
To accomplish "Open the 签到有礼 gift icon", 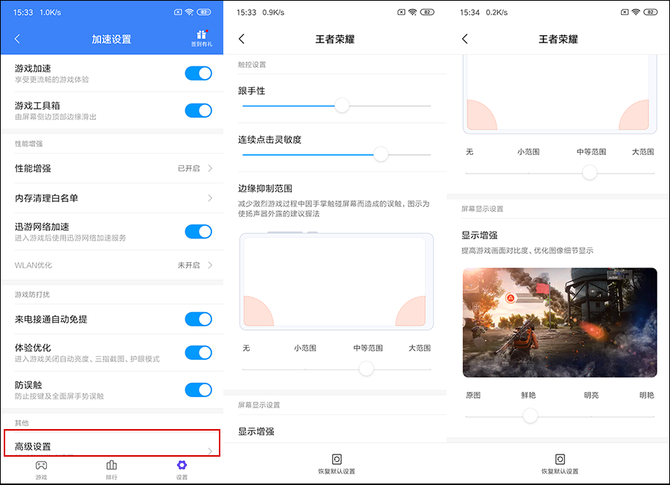I will 201,38.
